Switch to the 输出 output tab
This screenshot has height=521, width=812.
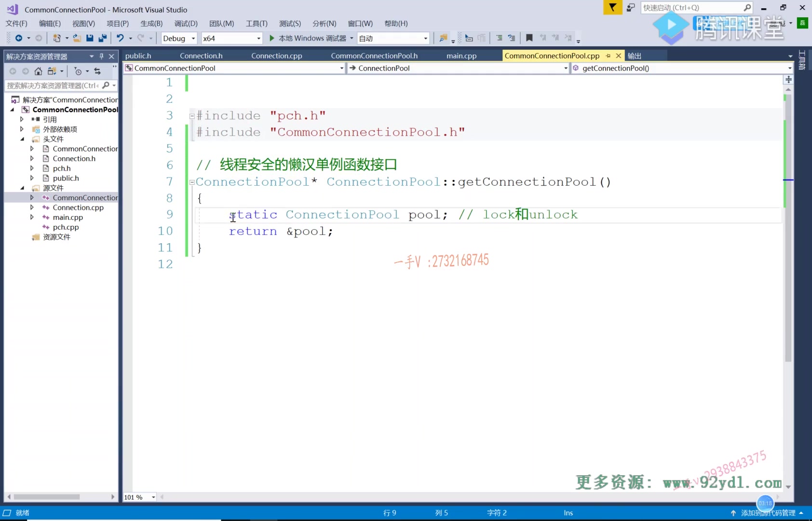[x=635, y=56]
